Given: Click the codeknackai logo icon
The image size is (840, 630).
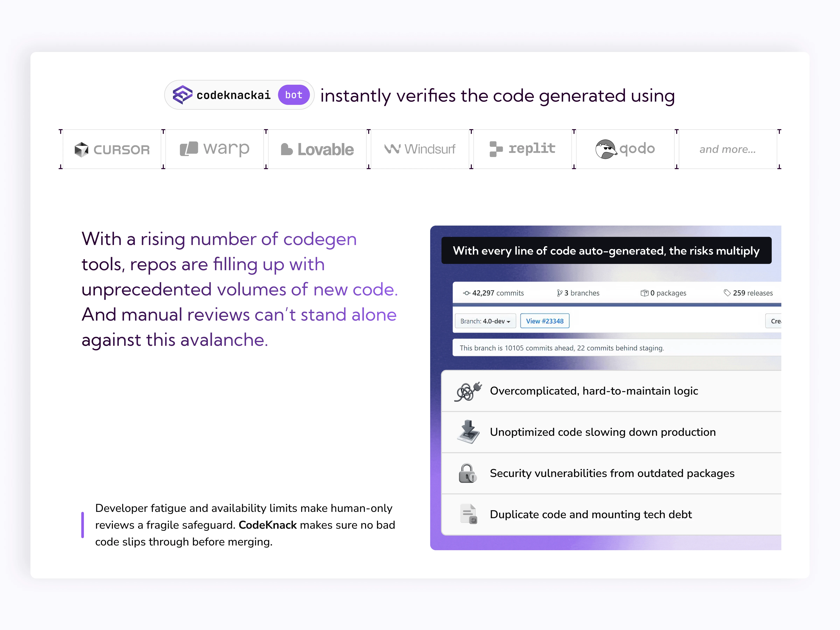Looking at the screenshot, I should (182, 94).
